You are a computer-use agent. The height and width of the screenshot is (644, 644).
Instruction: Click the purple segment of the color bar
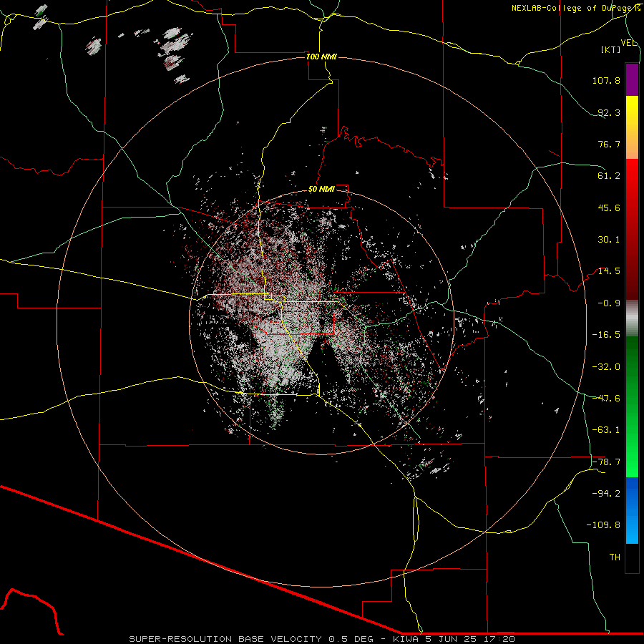click(x=632, y=79)
